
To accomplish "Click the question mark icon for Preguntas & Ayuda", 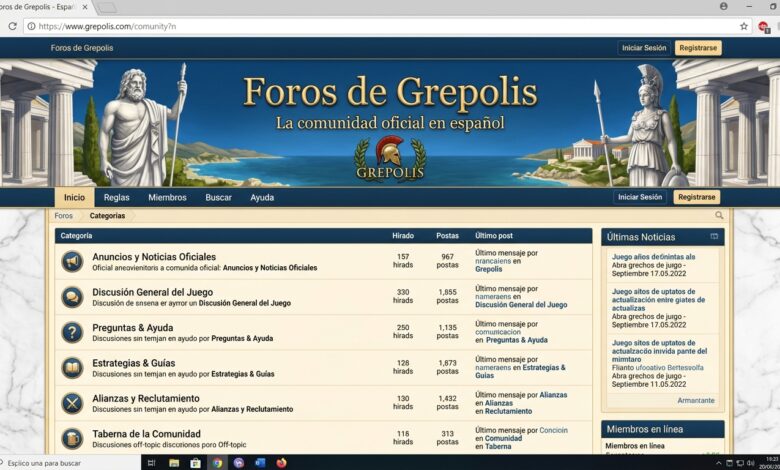I will pyautogui.click(x=72, y=332).
